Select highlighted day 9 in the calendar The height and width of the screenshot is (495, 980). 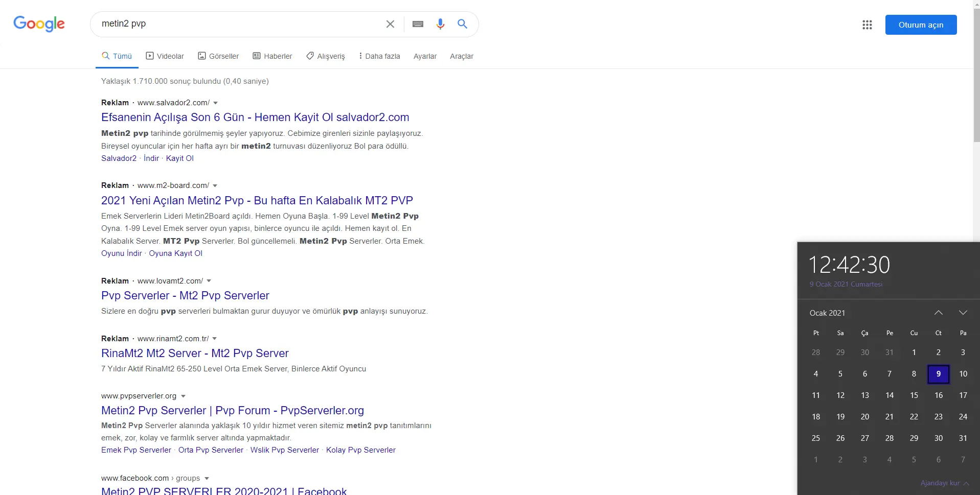tap(939, 374)
